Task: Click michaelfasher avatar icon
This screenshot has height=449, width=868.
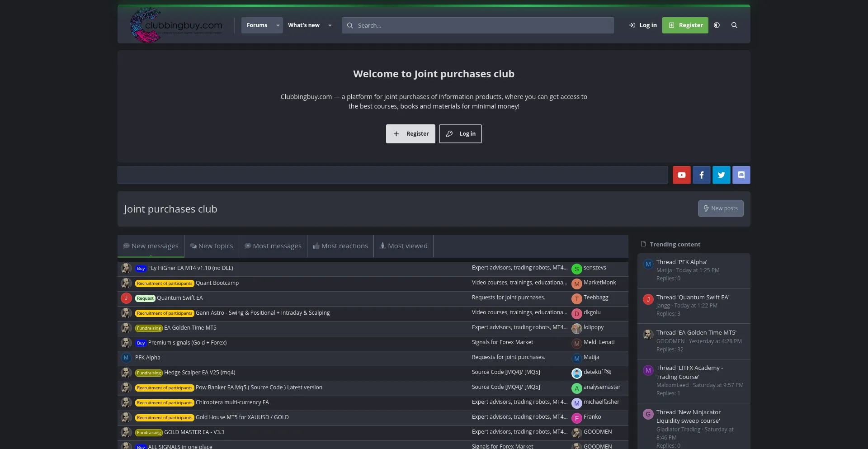Action: coord(576,403)
